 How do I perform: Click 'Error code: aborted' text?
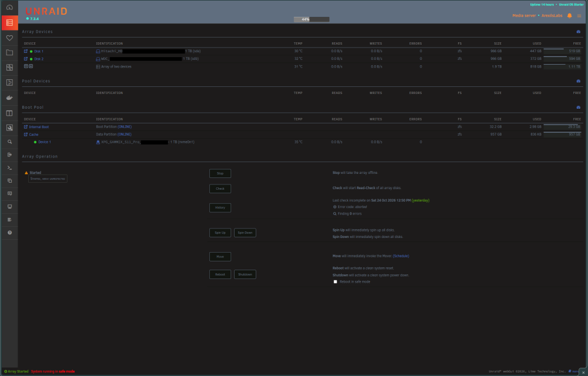point(352,207)
